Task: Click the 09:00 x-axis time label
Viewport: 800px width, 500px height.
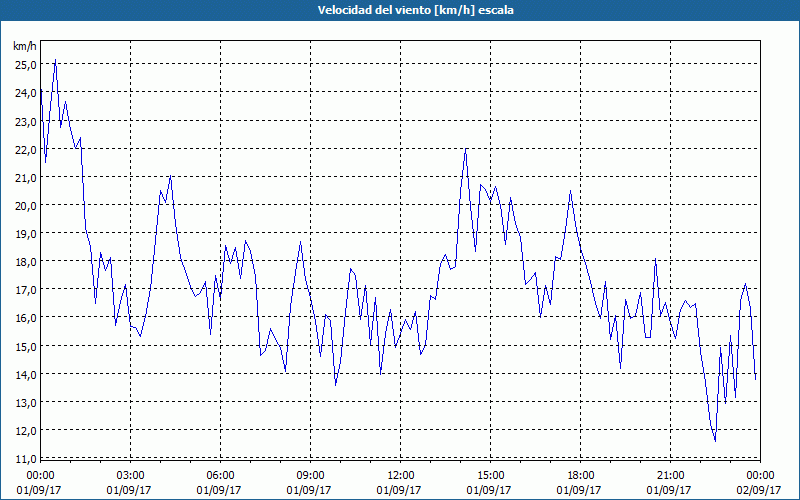Action: 310,475
